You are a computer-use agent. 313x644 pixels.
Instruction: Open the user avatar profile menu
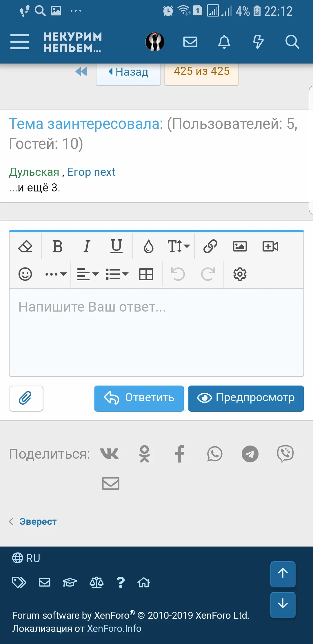pos(155,42)
